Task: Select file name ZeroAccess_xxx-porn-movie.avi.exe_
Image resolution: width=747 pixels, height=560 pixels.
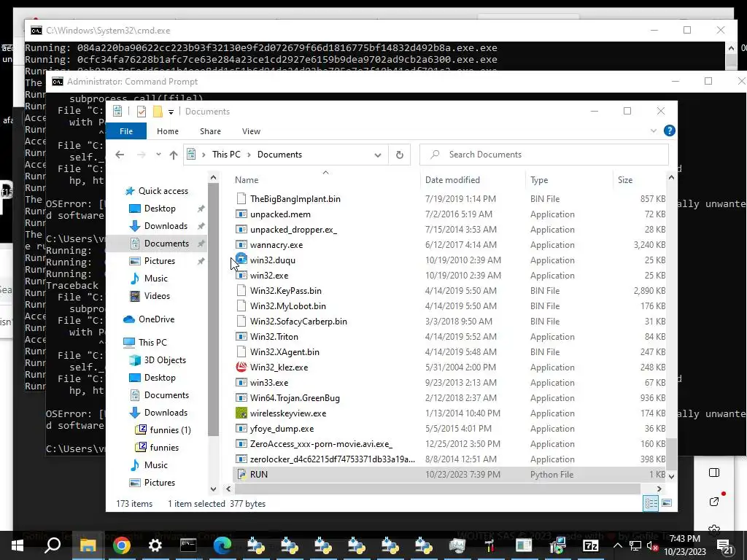Action: tap(321, 444)
